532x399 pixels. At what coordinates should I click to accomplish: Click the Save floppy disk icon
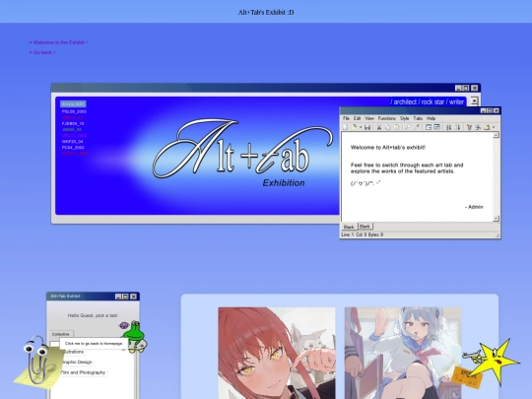tap(367, 127)
